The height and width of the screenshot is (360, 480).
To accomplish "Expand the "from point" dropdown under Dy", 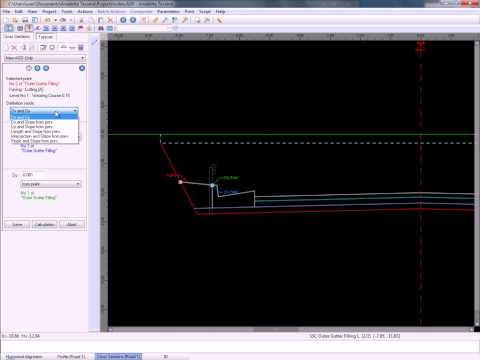I will [x=51, y=184].
